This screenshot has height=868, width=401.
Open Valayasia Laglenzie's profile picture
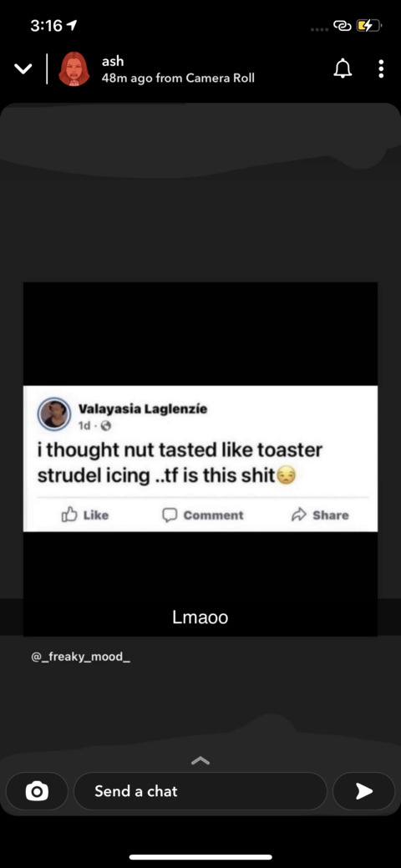(54, 414)
